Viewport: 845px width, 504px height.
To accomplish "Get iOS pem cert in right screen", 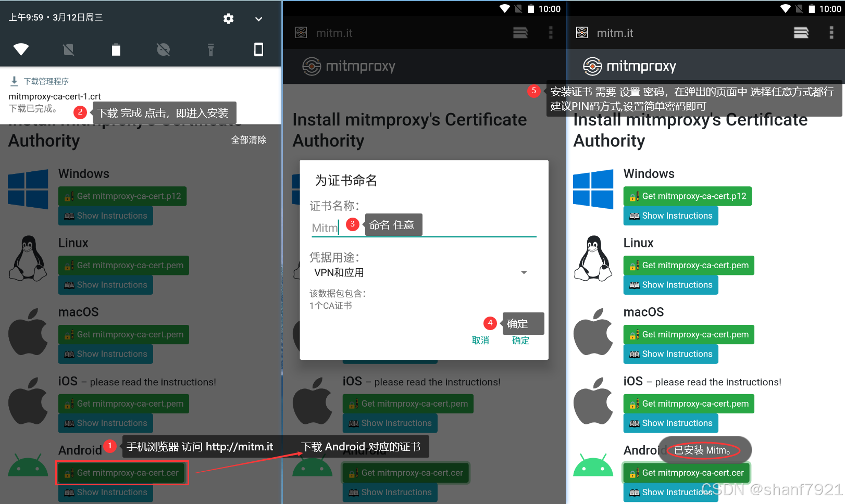I will pos(689,404).
